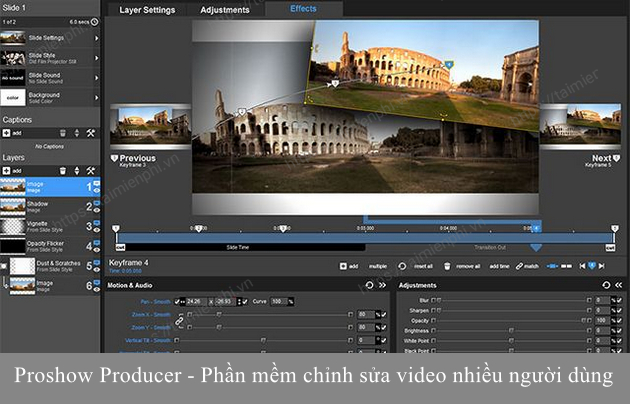
Task: Click the Next keyframe button
Action: pyautogui.click(x=602, y=160)
